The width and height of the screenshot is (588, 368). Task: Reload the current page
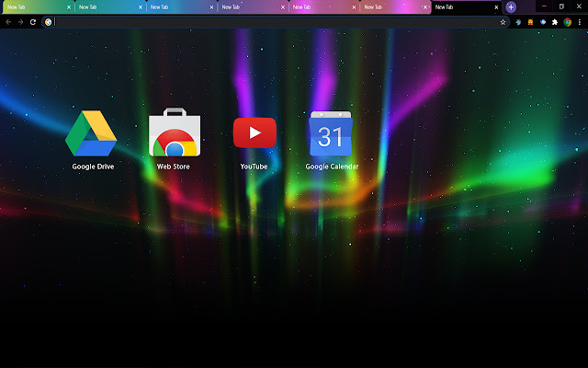[x=33, y=21]
